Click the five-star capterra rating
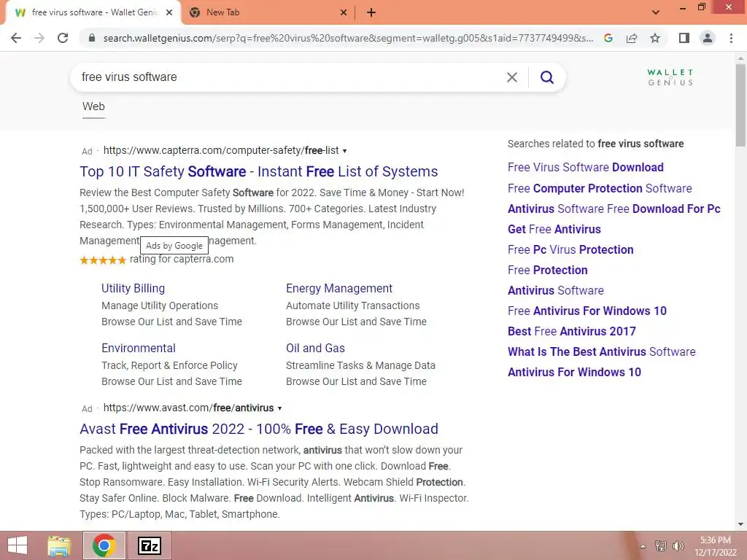747x560 pixels. [103, 260]
